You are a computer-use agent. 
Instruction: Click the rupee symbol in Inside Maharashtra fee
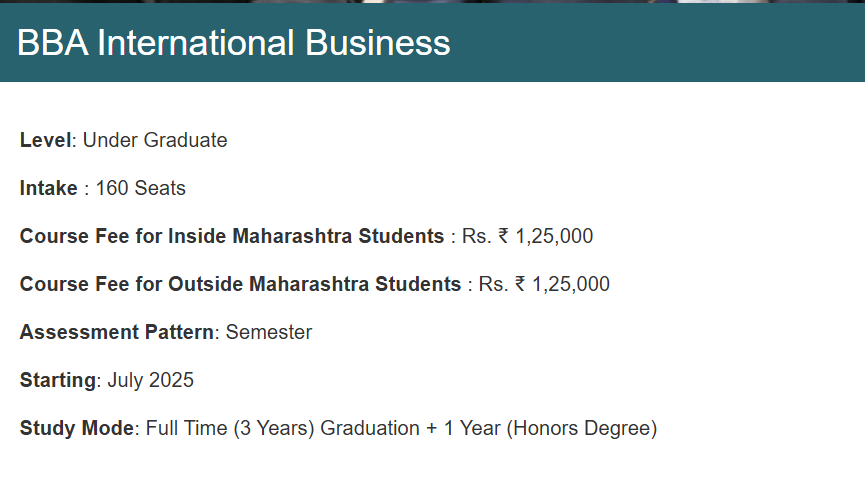[503, 236]
